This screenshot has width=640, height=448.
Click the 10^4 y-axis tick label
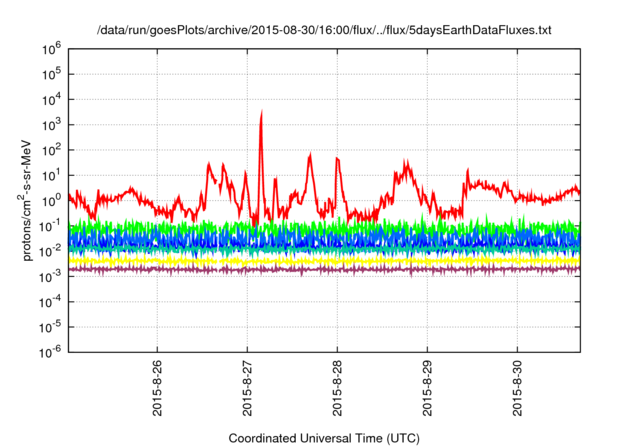point(51,100)
